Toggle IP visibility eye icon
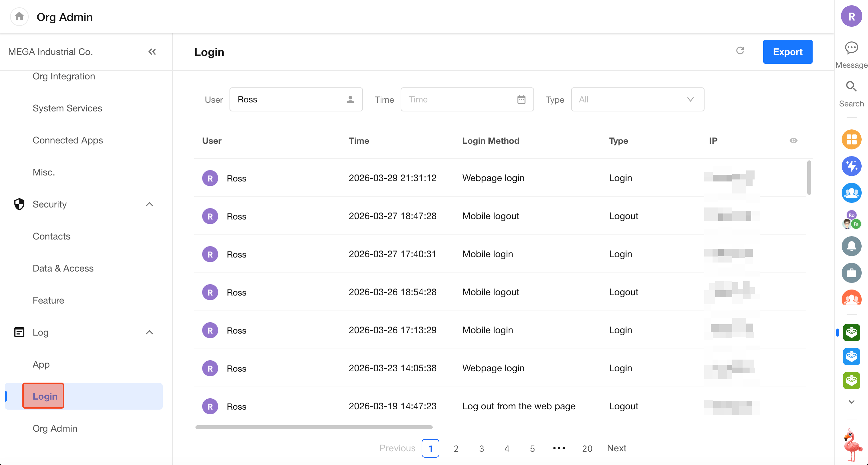This screenshot has width=868, height=465. click(793, 140)
